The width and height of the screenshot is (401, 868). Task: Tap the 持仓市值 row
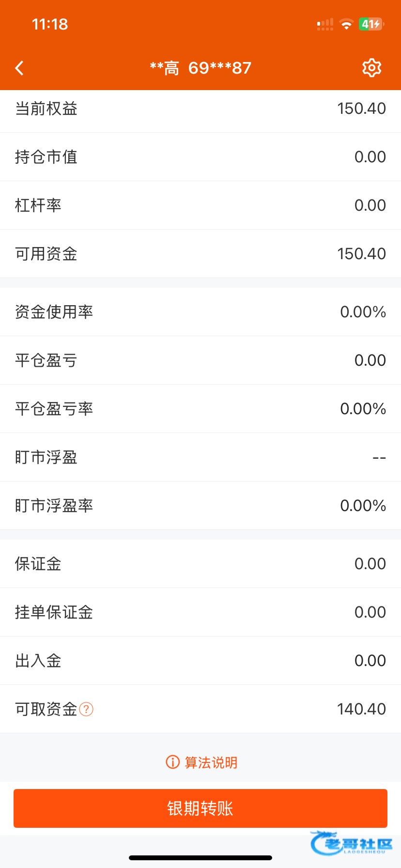[x=200, y=157]
